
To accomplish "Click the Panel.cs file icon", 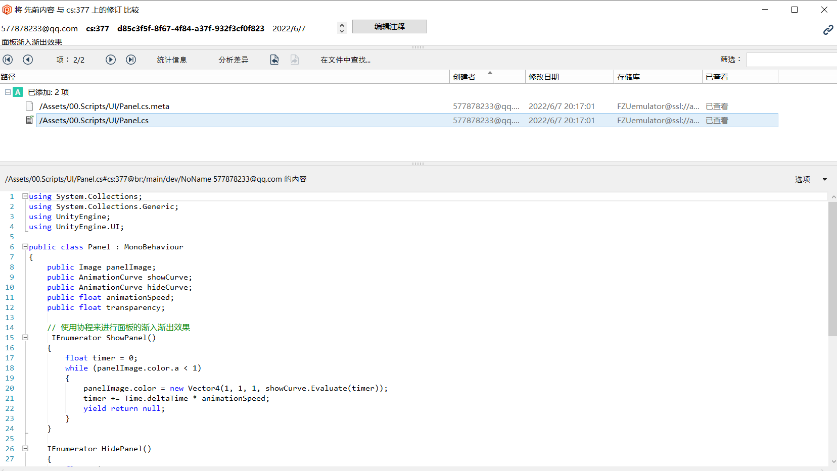I will point(30,120).
